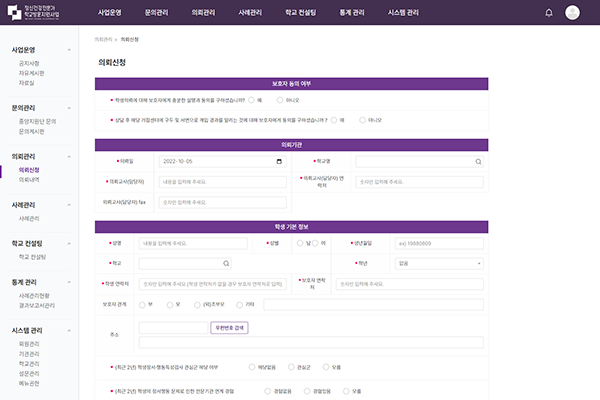Click the search icon in 학교명 field
The width and height of the screenshot is (600, 400).
(x=478, y=162)
